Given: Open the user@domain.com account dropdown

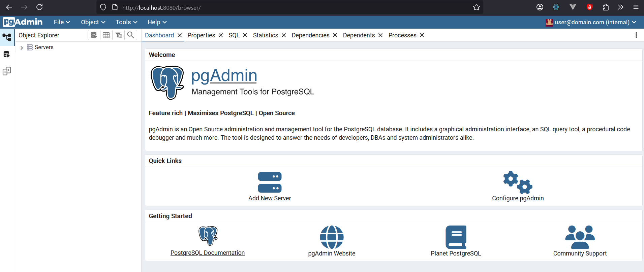Looking at the screenshot, I should pyautogui.click(x=591, y=22).
